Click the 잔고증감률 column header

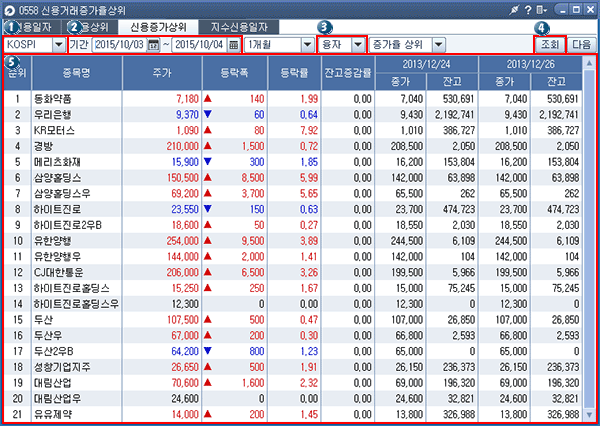(x=348, y=73)
